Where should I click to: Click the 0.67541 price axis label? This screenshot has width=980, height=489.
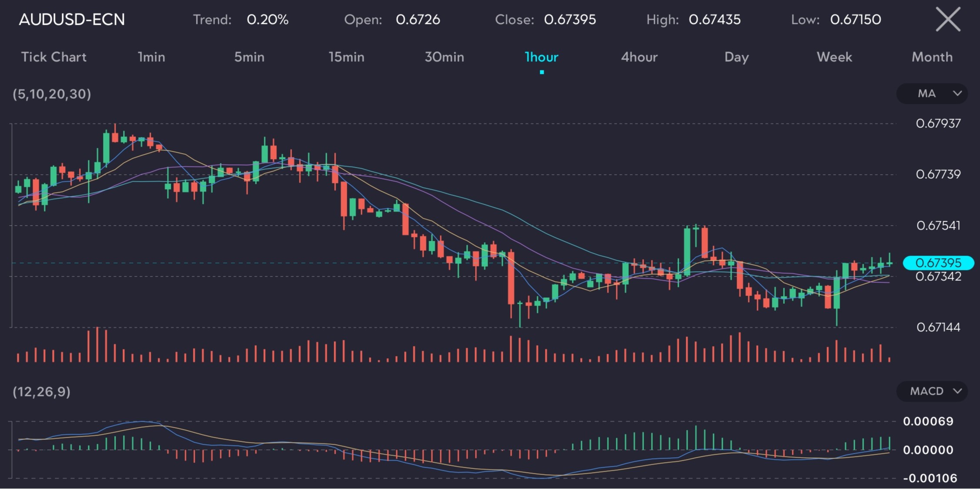[x=938, y=226]
